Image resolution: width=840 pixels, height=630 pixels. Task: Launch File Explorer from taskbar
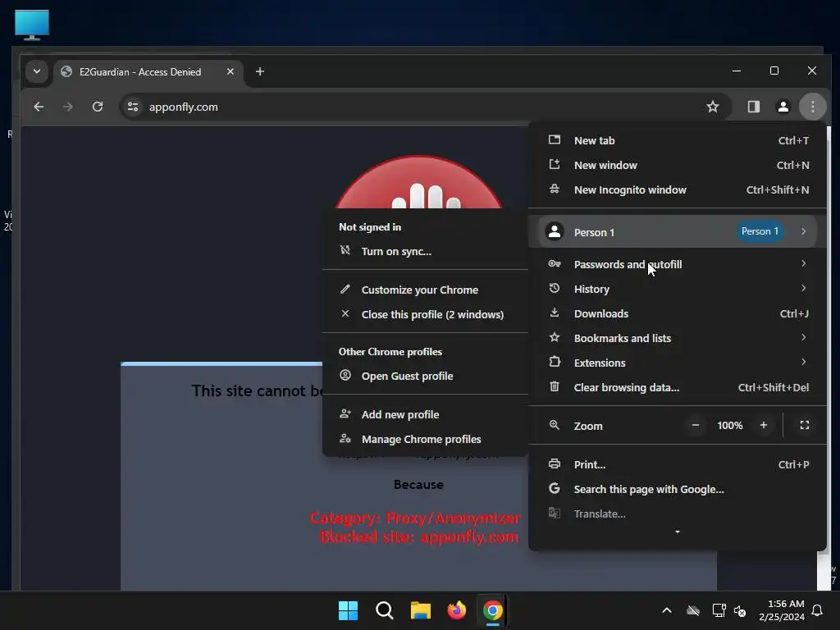point(421,610)
